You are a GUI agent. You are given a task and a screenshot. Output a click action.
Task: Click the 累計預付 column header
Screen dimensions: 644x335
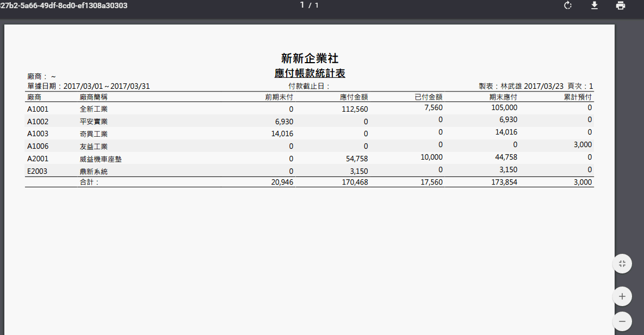coord(578,97)
